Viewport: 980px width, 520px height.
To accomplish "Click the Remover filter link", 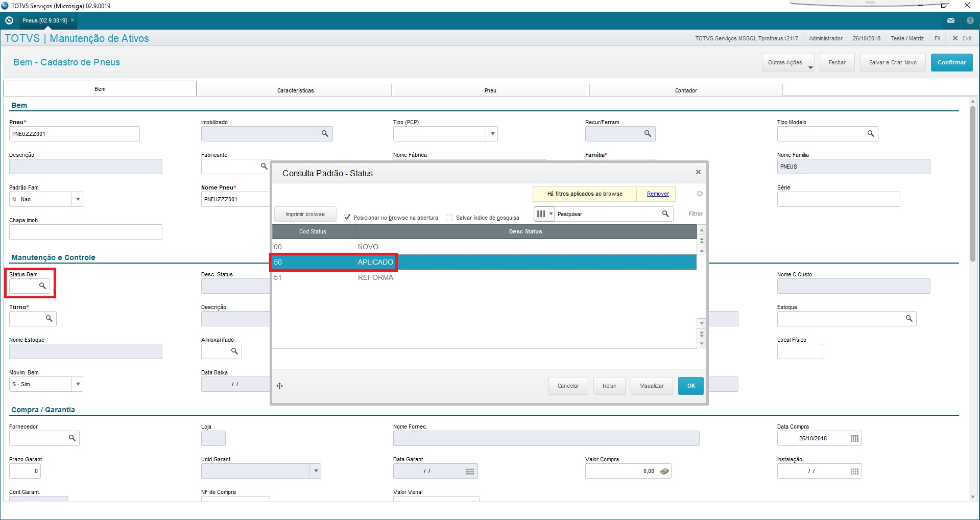I will pyautogui.click(x=658, y=194).
